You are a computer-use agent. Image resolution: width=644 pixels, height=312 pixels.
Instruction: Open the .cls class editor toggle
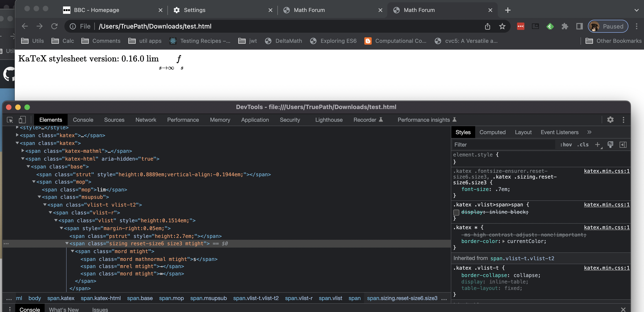click(x=583, y=144)
